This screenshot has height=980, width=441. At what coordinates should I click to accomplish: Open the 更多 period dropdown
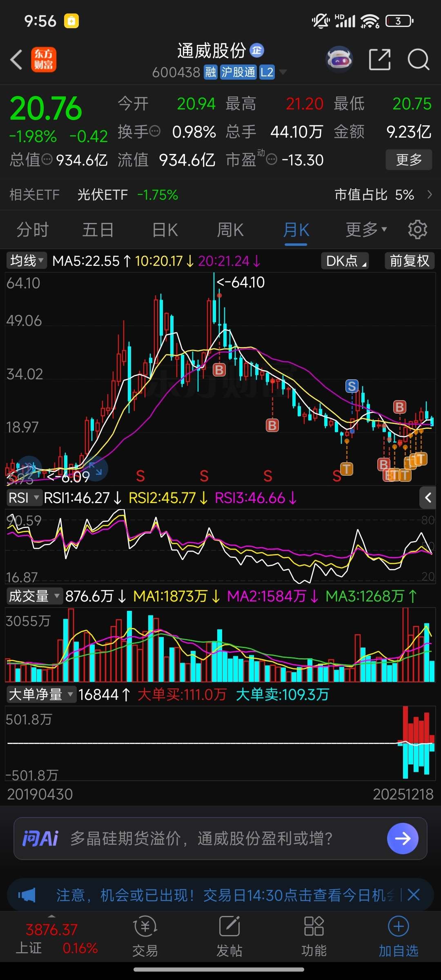tap(366, 229)
